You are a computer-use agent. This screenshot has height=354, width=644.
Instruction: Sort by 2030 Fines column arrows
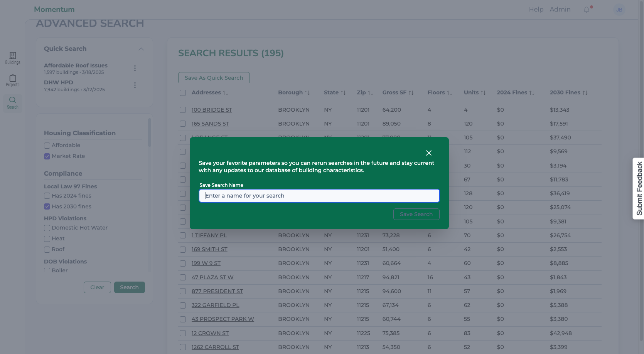pyautogui.click(x=585, y=93)
